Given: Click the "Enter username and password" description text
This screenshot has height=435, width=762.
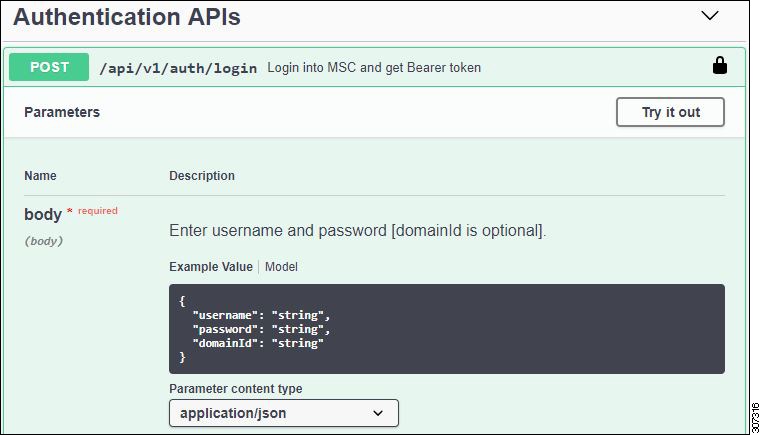Looking at the screenshot, I should [358, 230].
